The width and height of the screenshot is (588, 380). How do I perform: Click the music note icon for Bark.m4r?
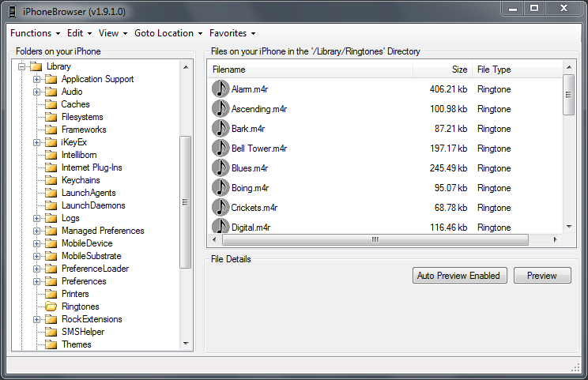click(x=220, y=129)
